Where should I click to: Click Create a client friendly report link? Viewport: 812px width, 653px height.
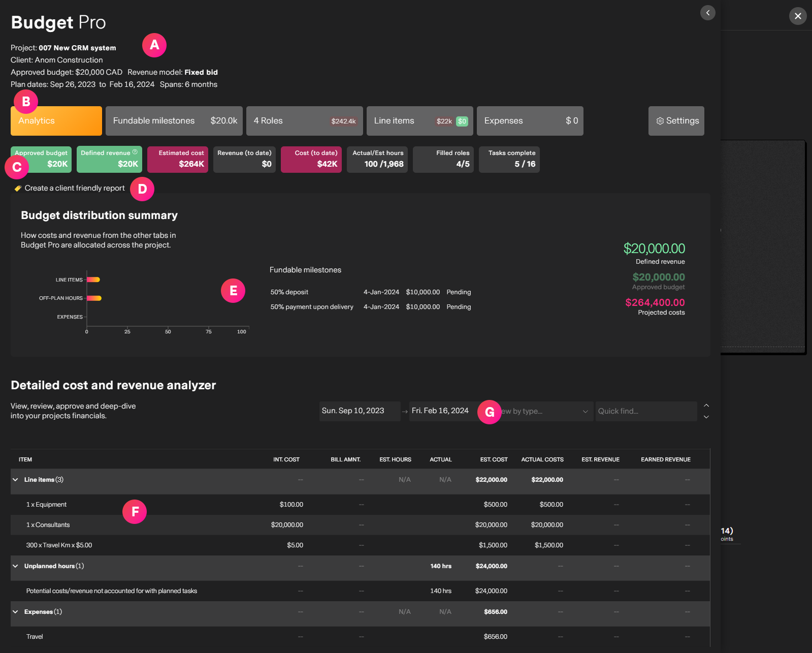pyautogui.click(x=75, y=188)
